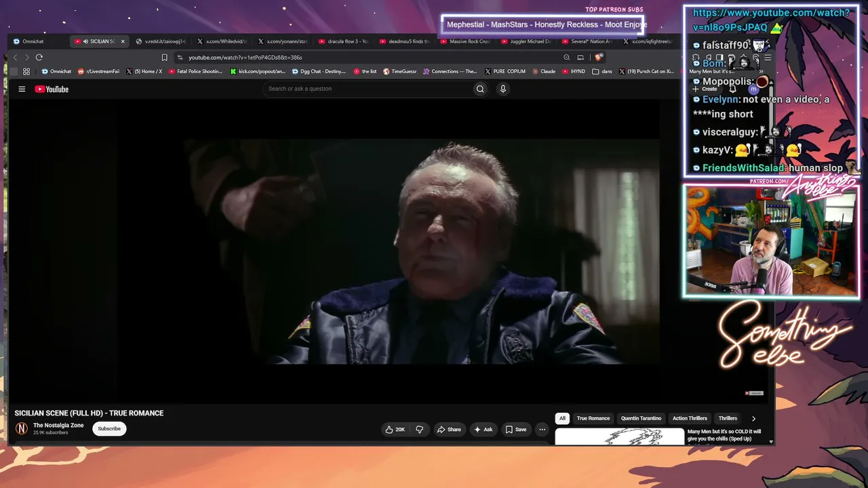Click the zoom magnifier icon in address bar
The image size is (868, 488).
pos(566,58)
